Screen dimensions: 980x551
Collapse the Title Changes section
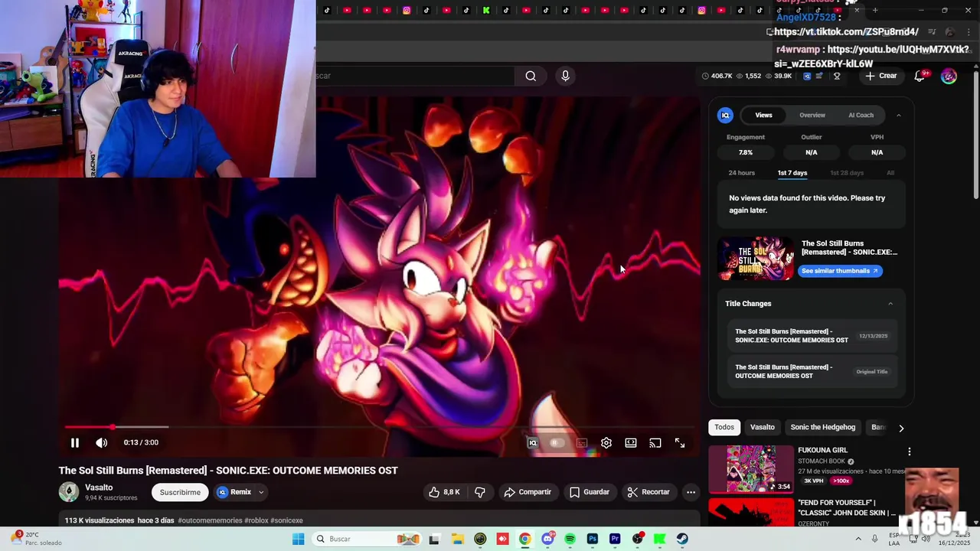tap(890, 304)
